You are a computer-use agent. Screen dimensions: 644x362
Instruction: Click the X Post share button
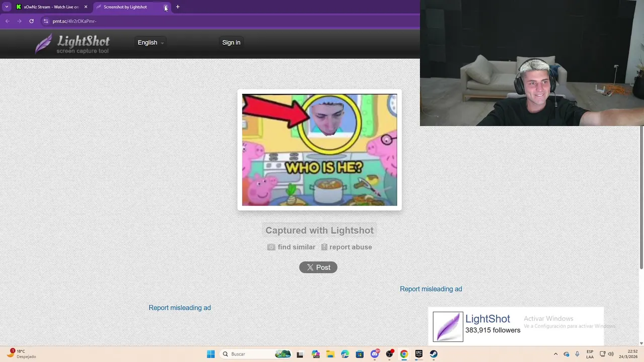pos(318,267)
